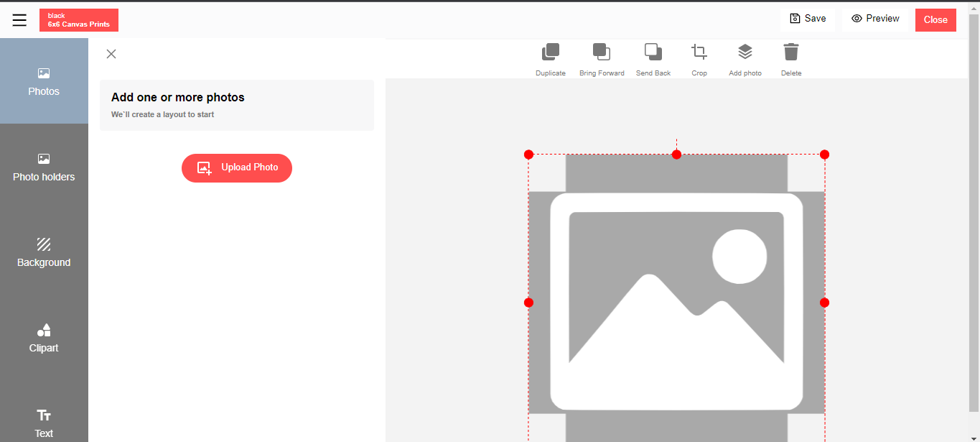Click 'We'll create a layout to start' text

[162, 114]
